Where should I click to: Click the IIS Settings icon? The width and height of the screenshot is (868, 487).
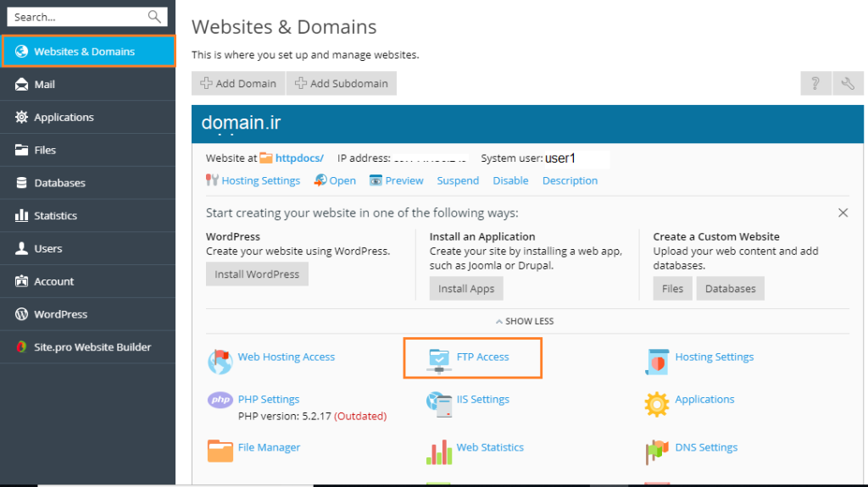point(439,404)
